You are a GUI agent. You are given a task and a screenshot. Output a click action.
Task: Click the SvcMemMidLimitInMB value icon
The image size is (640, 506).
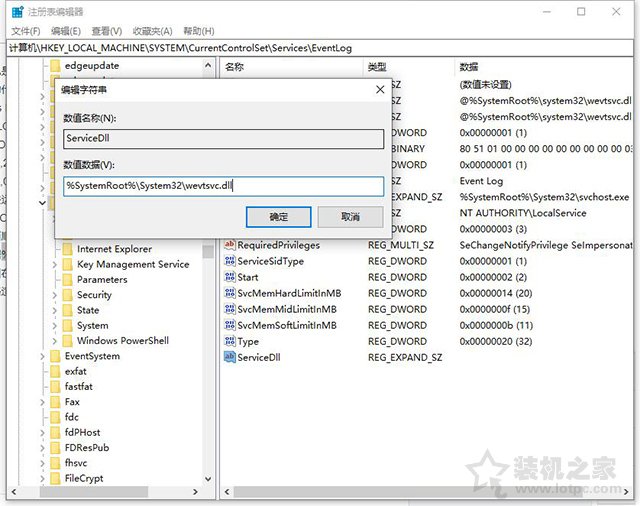coord(230,309)
